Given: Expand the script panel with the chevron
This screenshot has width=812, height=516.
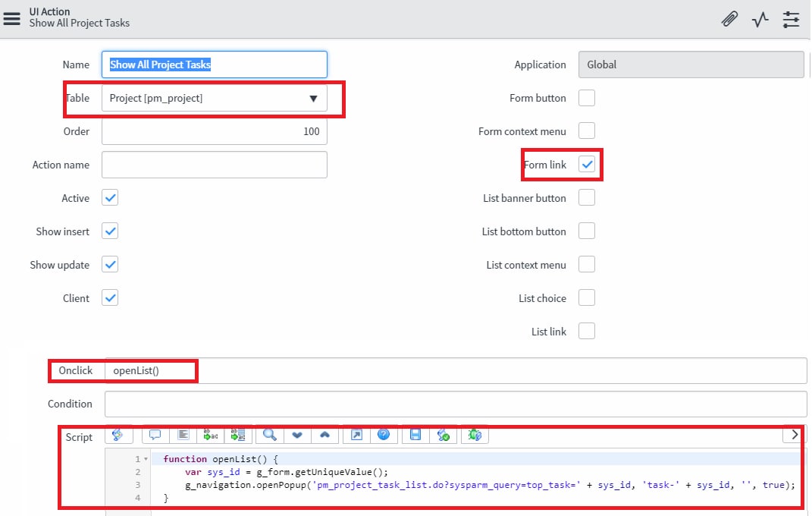Looking at the screenshot, I should click(794, 434).
